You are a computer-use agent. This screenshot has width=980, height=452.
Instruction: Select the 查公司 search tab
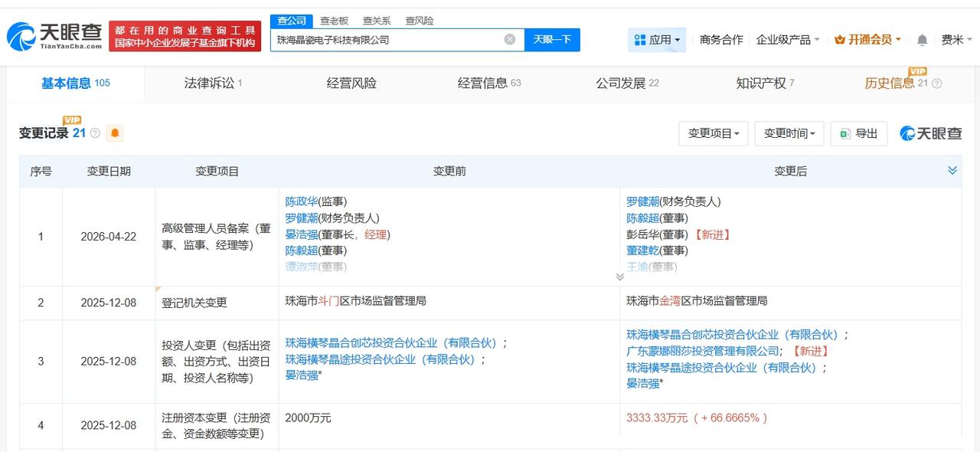292,21
